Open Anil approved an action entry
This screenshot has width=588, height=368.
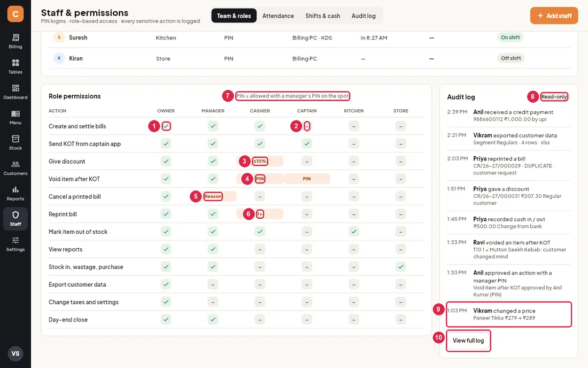508,283
